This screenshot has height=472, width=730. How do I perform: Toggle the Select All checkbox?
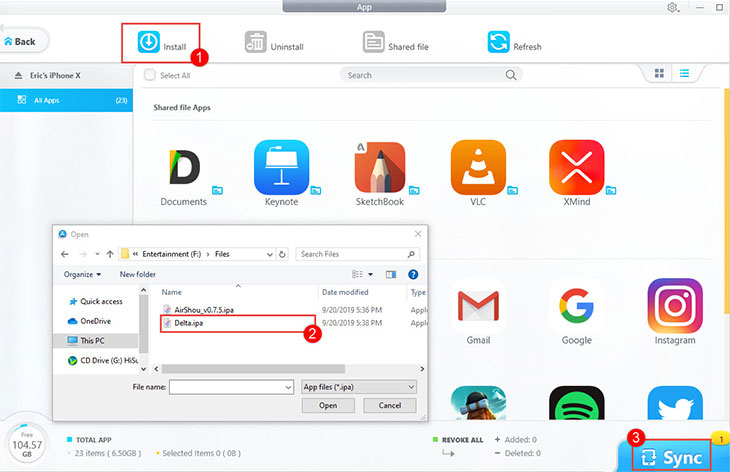click(149, 75)
